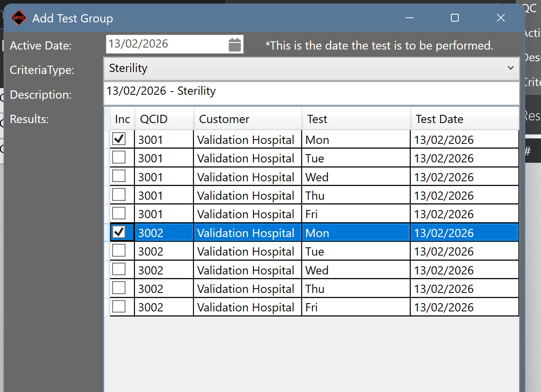Select the Fri test cell for QCID 3002
This screenshot has height=392, width=541.
click(356, 307)
